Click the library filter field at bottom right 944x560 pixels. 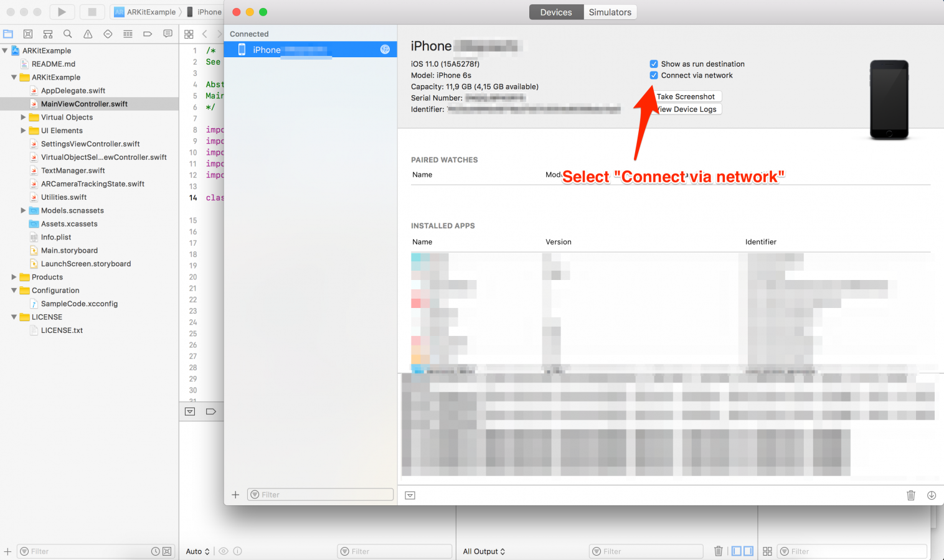click(852, 551)
